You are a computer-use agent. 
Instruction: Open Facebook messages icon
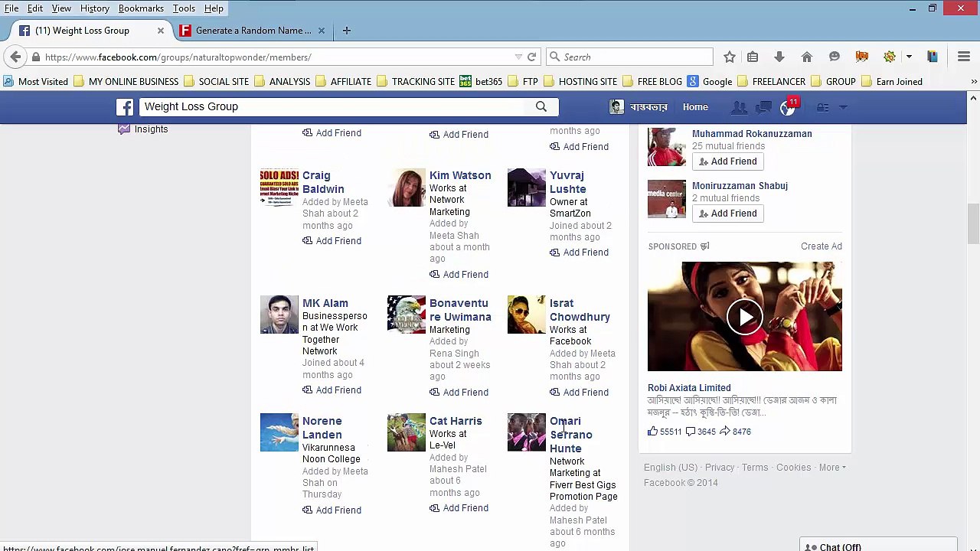[763, 107]
